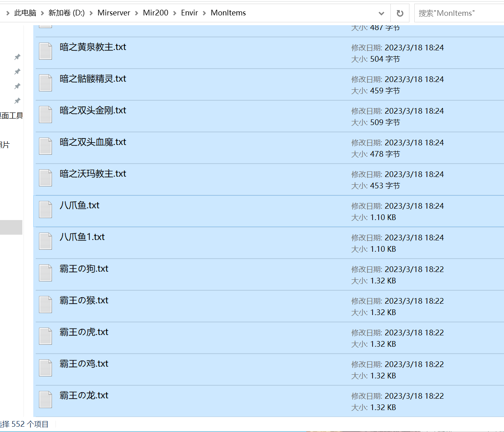Pick the icon next to 霸王の龙.txt
Viewport: 504px width, 432px height.
coord(45,400)
